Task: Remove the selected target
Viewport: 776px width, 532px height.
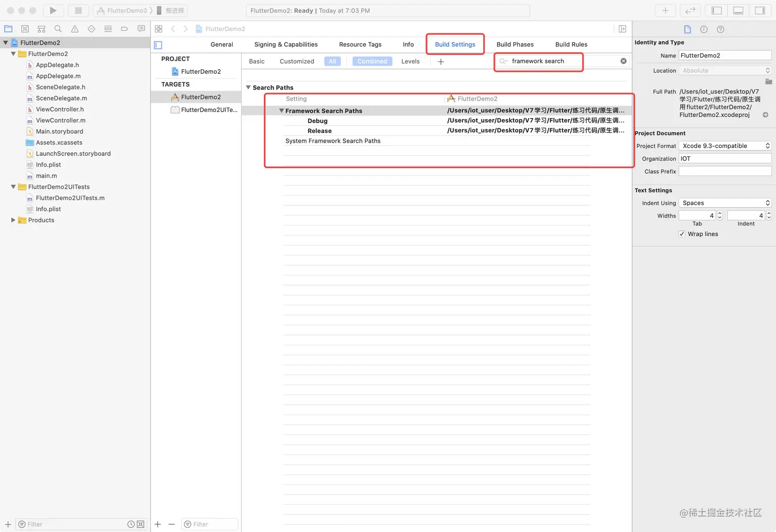Action: click(x=171, y=524)
